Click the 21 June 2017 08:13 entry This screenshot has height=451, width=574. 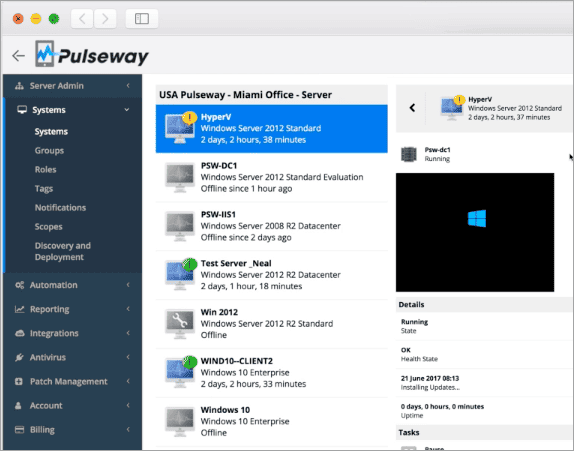point(430,379)
